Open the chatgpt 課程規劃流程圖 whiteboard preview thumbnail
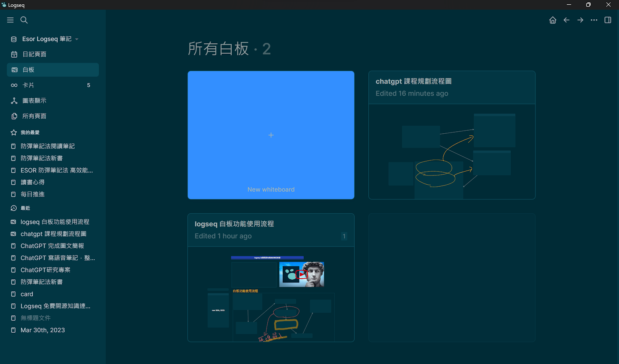Viewport: 619px width, 364px height. coord(452,152)
